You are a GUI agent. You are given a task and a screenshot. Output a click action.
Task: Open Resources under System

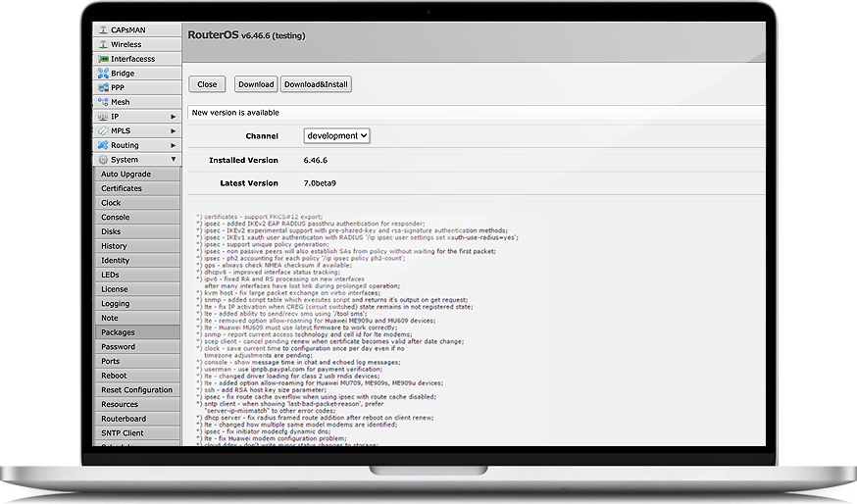click(x=137, y=404)
